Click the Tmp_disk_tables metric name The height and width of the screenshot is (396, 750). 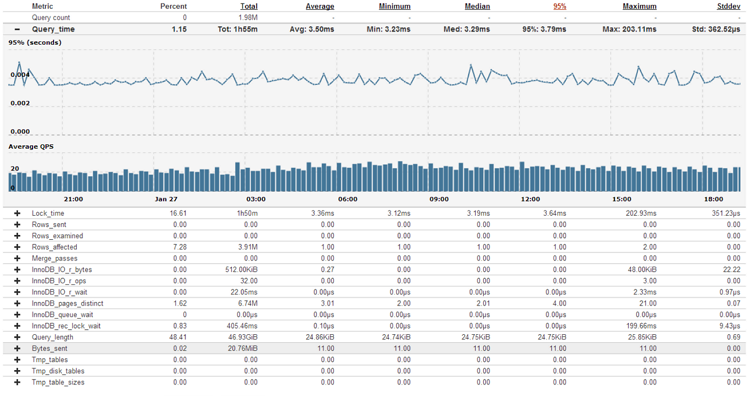click(x=58, y=371)
